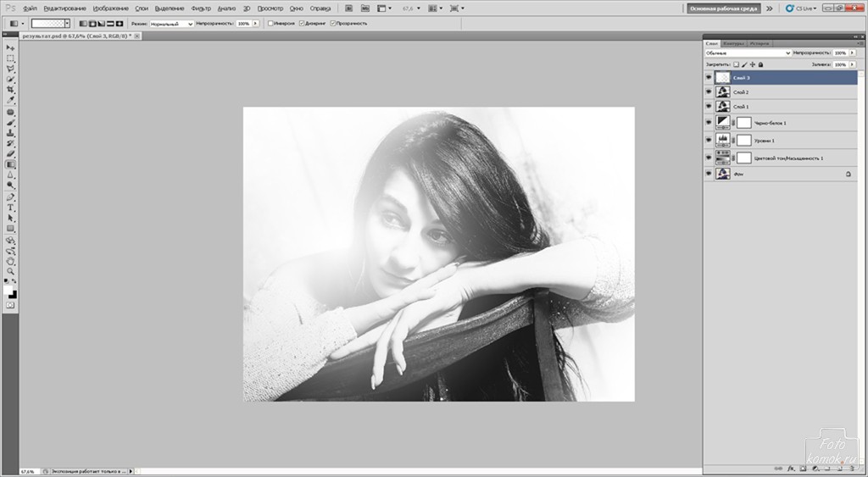The height and width of the screenshot is (477, 868).
Task: Hide the Цветовой тон/Насыщенность 1 layer
Action: click(x=709, y=158)
